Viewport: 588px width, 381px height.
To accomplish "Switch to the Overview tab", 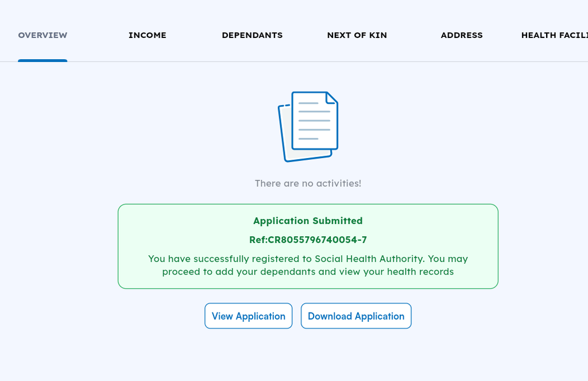I will 42,35.
